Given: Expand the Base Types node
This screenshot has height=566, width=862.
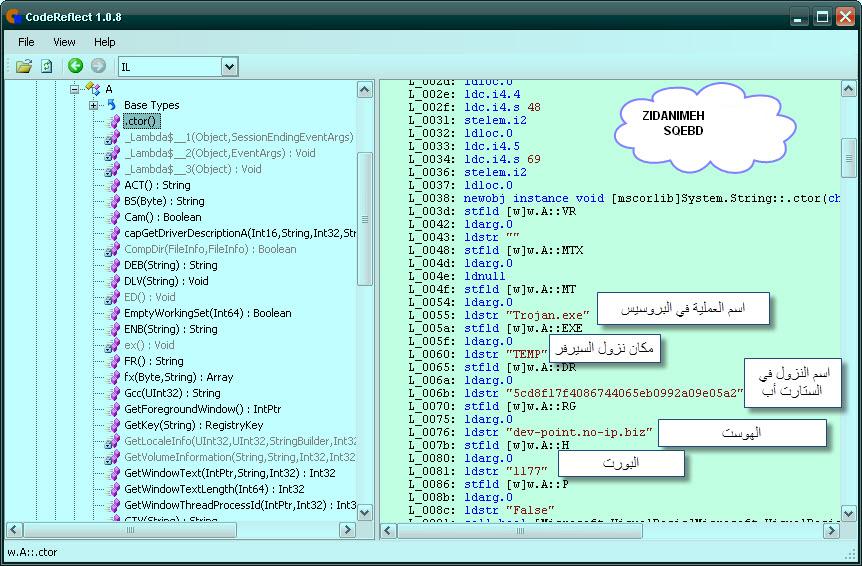Looking at the screenshot, I should pos(93,105).
